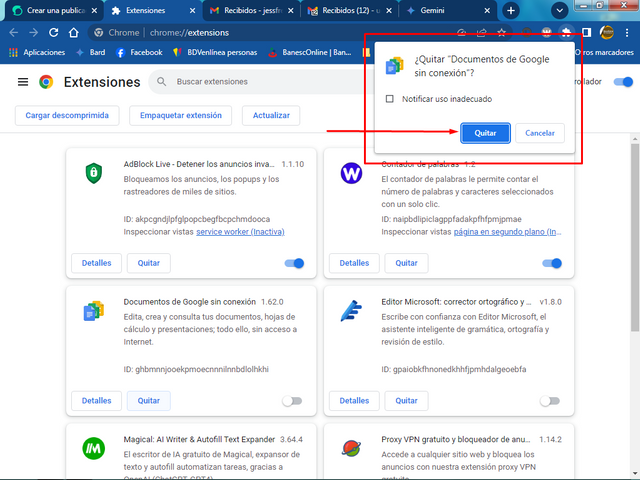Go back using the browser back arrow
640x480 pixels.
[13, 33]
